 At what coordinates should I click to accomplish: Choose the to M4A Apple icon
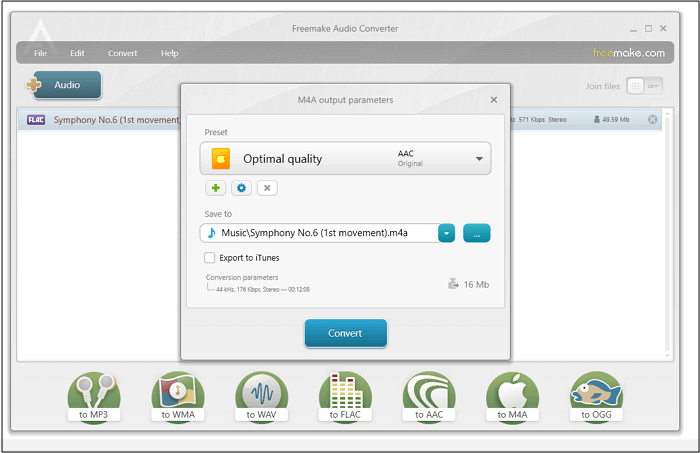pyautogui.click(x=513, y=397)
